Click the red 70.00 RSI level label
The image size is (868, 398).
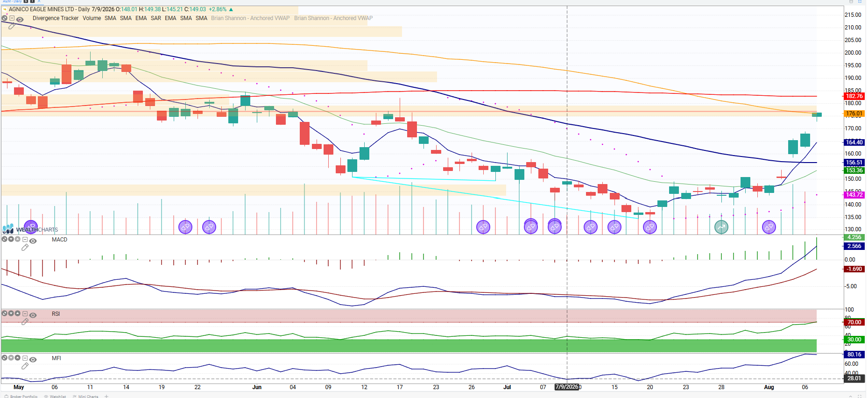854,322
